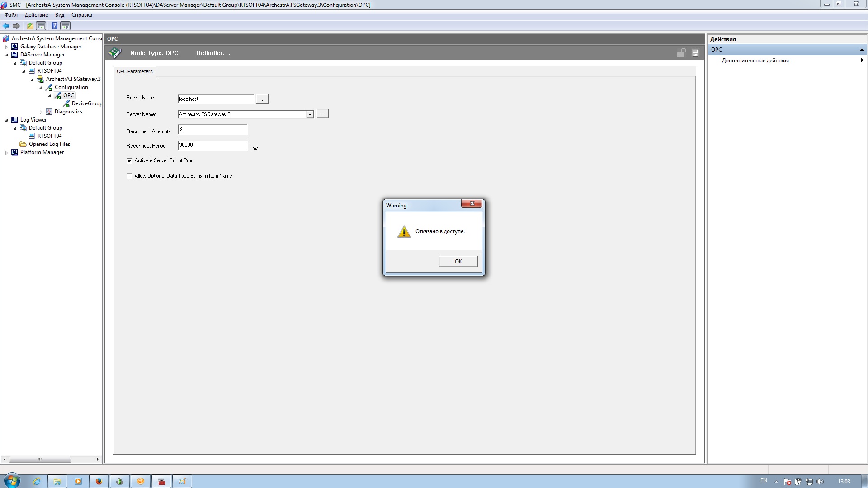868x488 pixels.
Task: Click the blue Back arrow toolbar icon
Action: [6, 26]
